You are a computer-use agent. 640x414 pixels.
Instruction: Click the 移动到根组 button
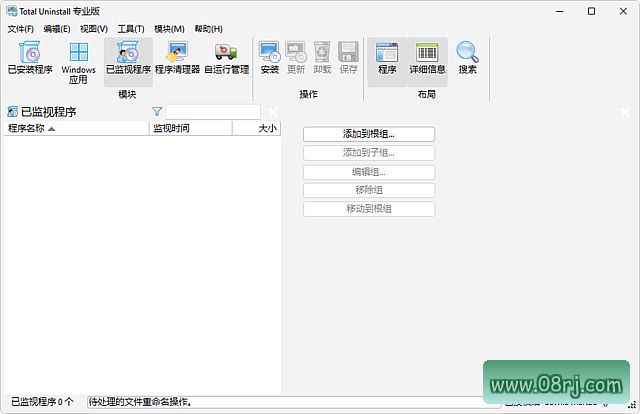click(x=369, y=209)
